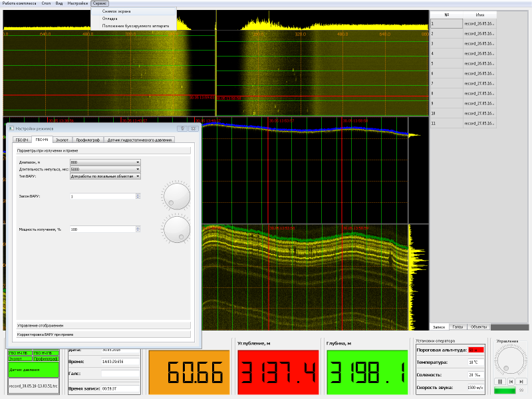The image size is (532, 399).
Task: Click the Сервис menu
Action: tap(100, 3)
